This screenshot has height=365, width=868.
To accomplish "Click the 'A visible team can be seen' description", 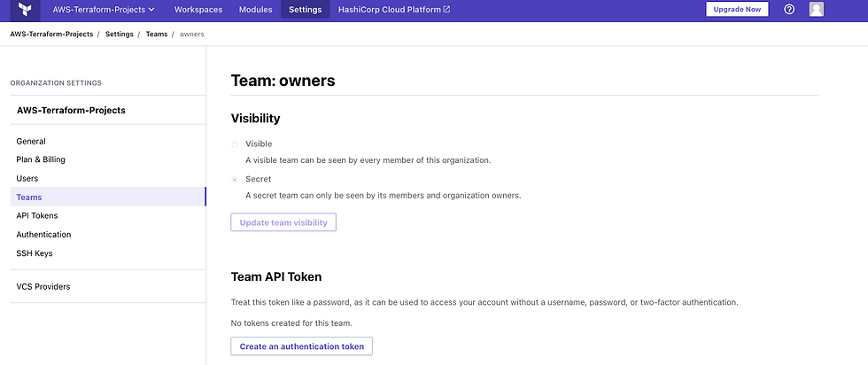I will (x=368, y=160).
